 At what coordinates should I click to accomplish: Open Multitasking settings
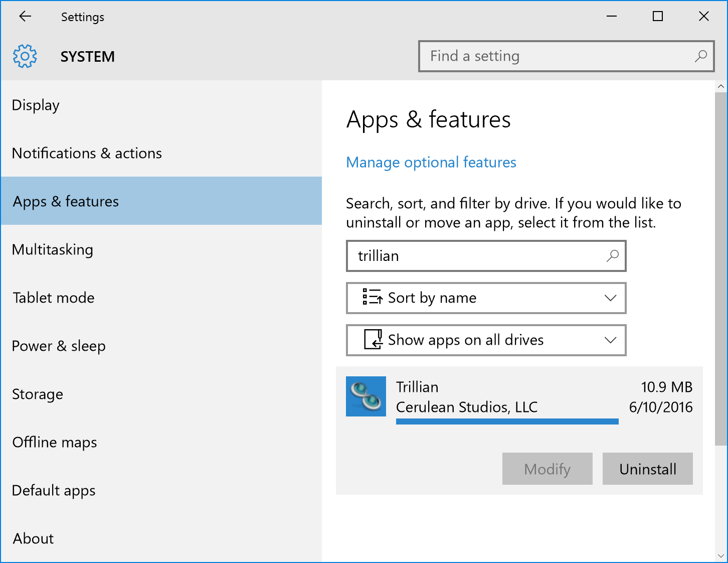(x=161, y=249)
